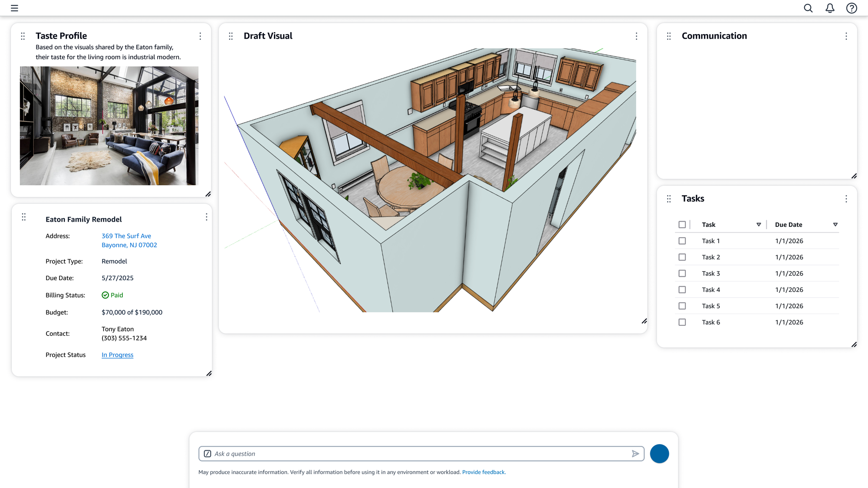Open Communication panel three-dot menu

point(846,36)
